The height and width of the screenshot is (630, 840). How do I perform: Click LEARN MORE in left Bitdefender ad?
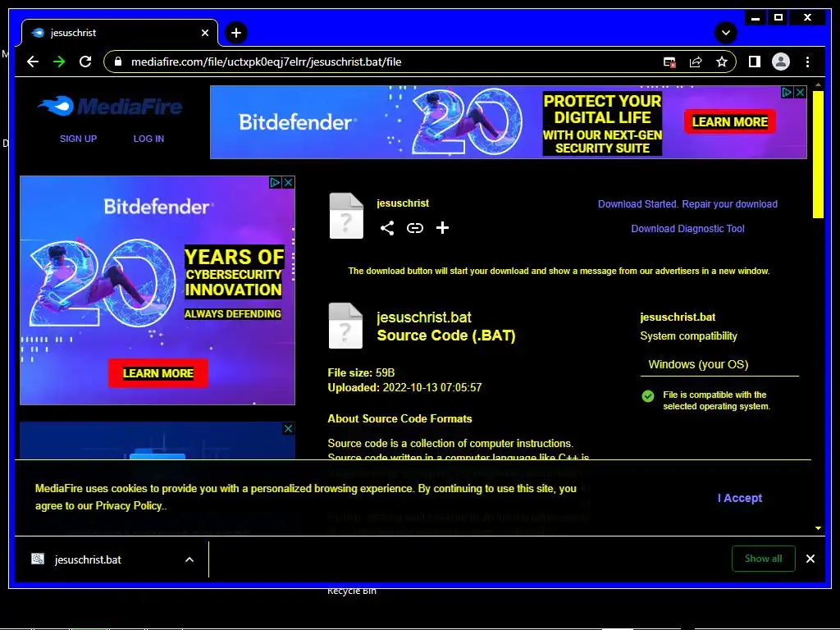tap(158, 373)
